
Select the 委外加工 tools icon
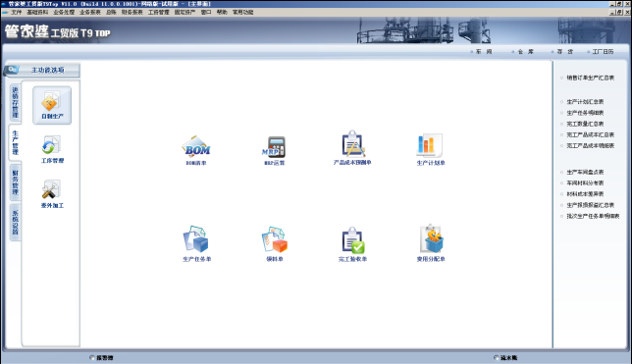pos(52,194)
